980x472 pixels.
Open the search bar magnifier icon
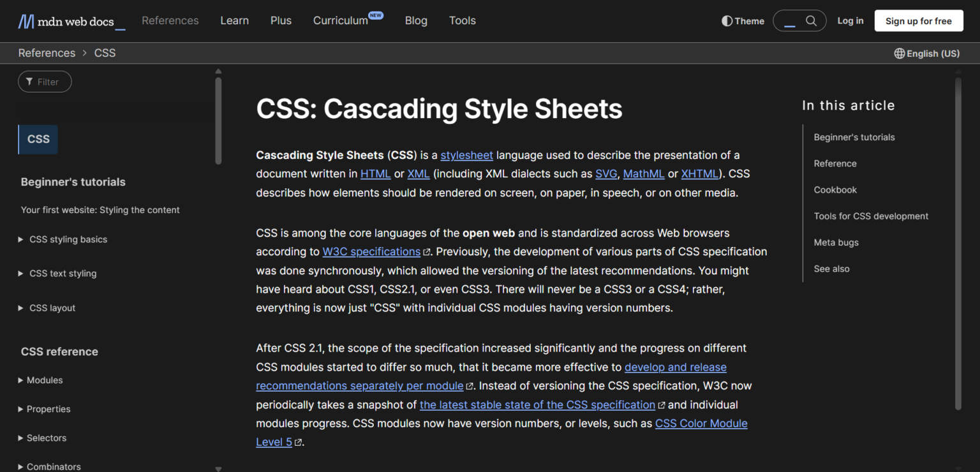(812, 20)
